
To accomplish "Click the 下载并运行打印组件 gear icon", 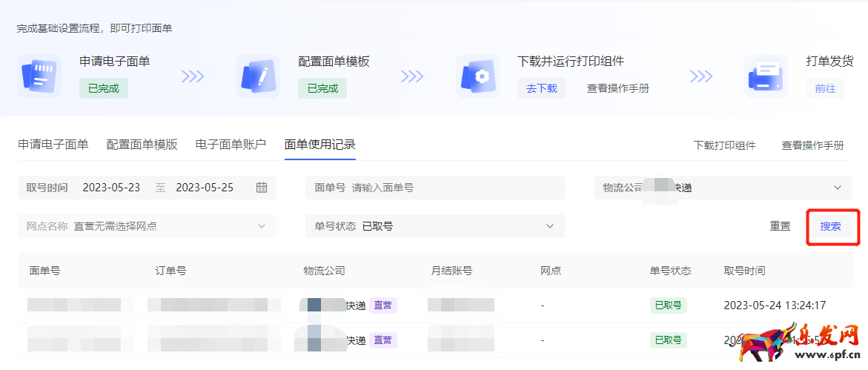I will tap(477, 76).
